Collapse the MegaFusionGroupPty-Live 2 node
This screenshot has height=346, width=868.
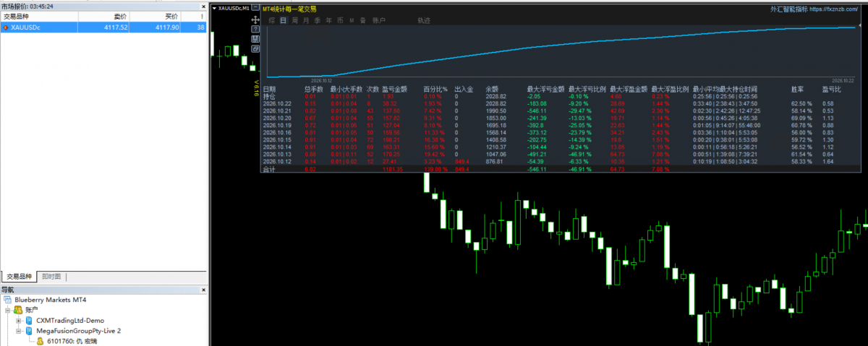coord(19,331)
